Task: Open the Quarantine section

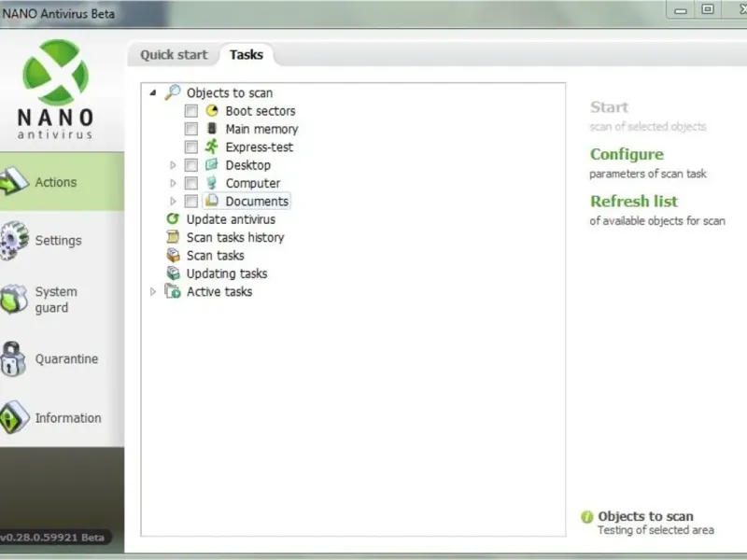Action: point(62,359)
